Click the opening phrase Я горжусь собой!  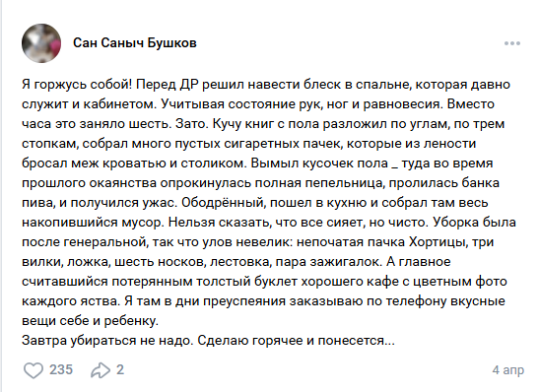click(x=77, y=85)
